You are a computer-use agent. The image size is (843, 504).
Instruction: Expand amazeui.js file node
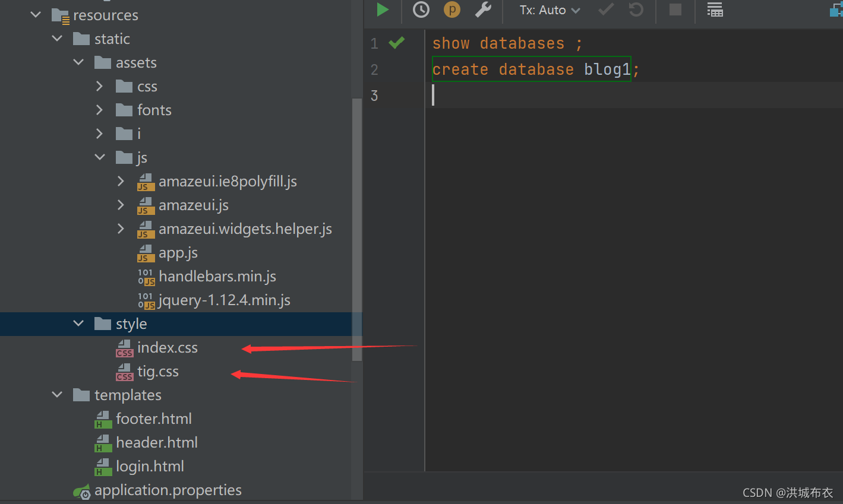pyautogui.click(x=121, y=205)
